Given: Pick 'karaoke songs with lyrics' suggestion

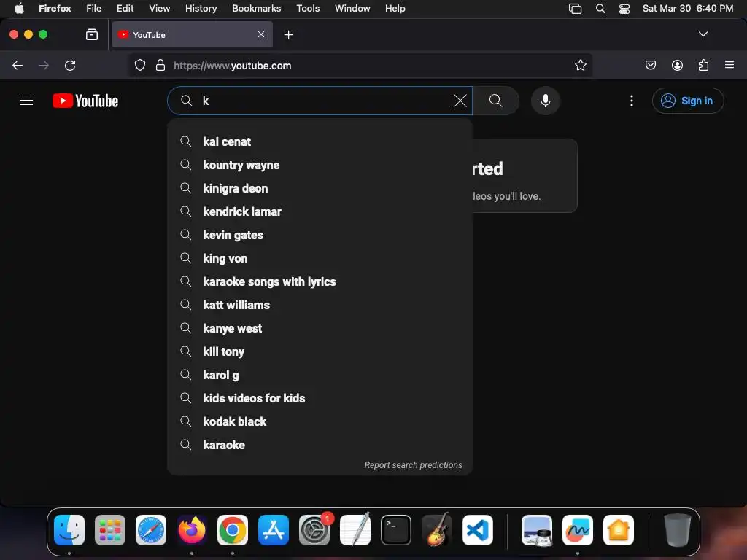Looking at the screenshot, I should click(320, 281).
